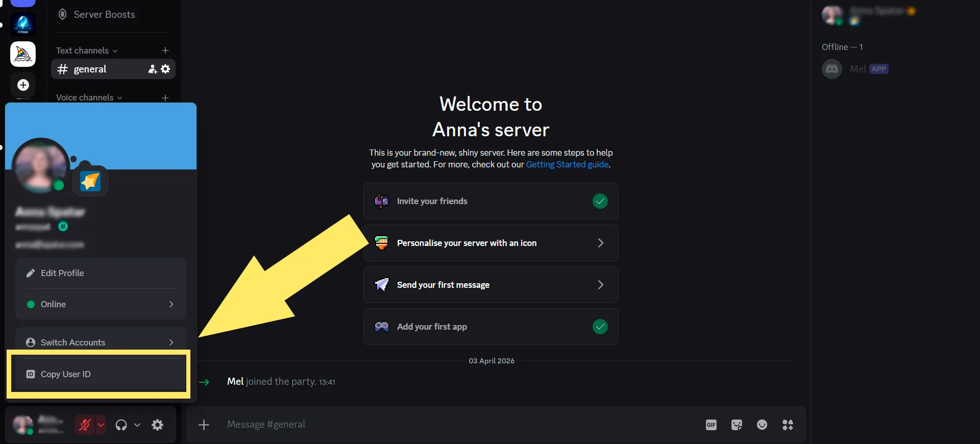Image resolution: width=980 pixels, height=444 pixels.
Task: Open user avatar in bottom panel
Action: 23,425
